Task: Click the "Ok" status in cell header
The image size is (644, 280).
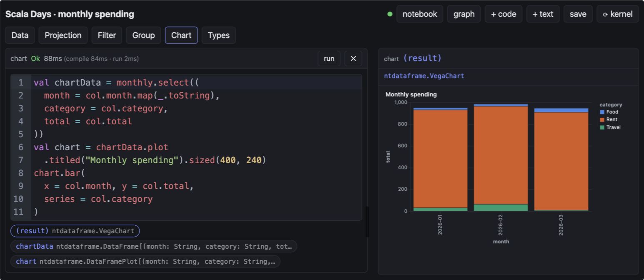Action: [x=35, y=58]
